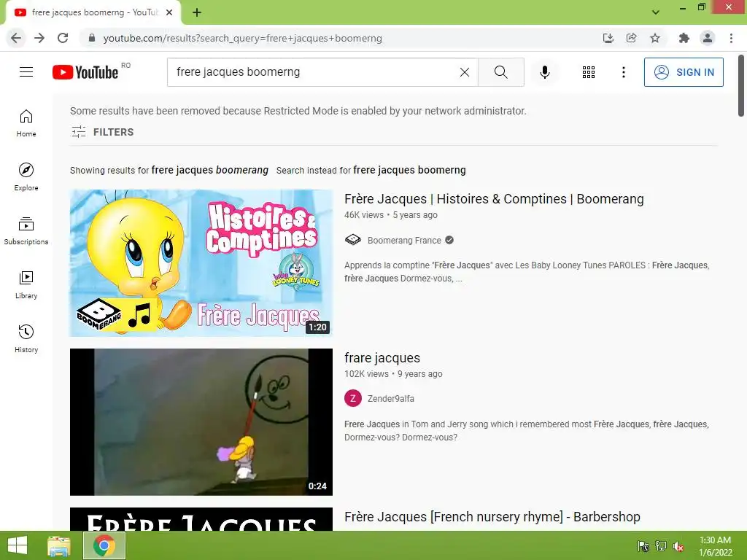Open the network tray icon
This screenshot has width=747, height=560.
click(661, 546)
